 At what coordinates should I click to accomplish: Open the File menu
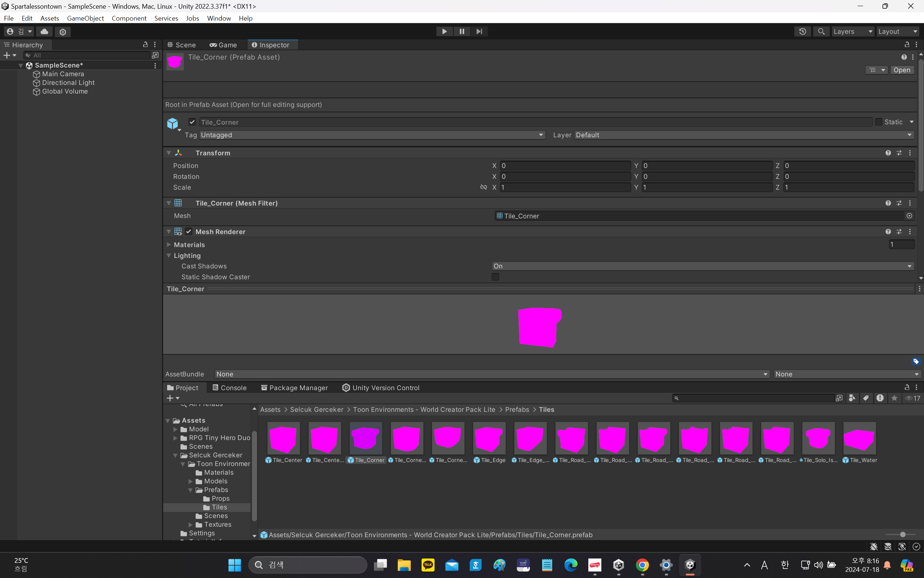click(x=9, y=18)
